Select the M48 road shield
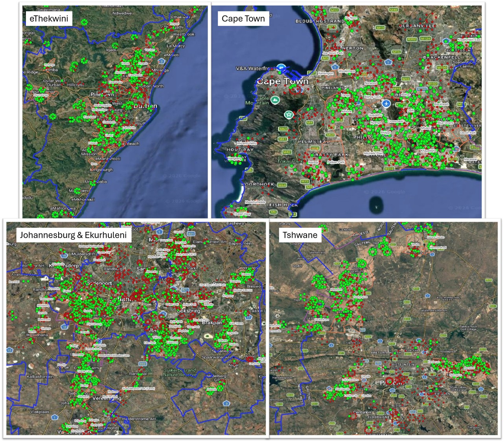 [x=394, y=9]
